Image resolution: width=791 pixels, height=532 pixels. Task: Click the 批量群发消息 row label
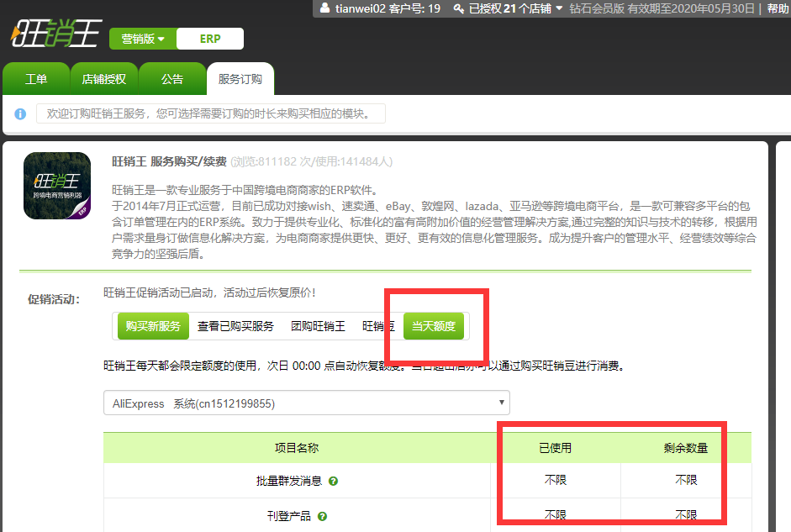pyautogui.click(x=289, y=481)
